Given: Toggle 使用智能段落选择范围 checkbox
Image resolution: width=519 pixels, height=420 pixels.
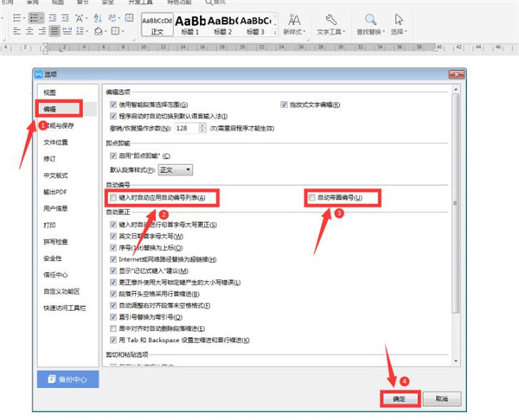Looking at the screenshot, I should click(x=114, y=104).
